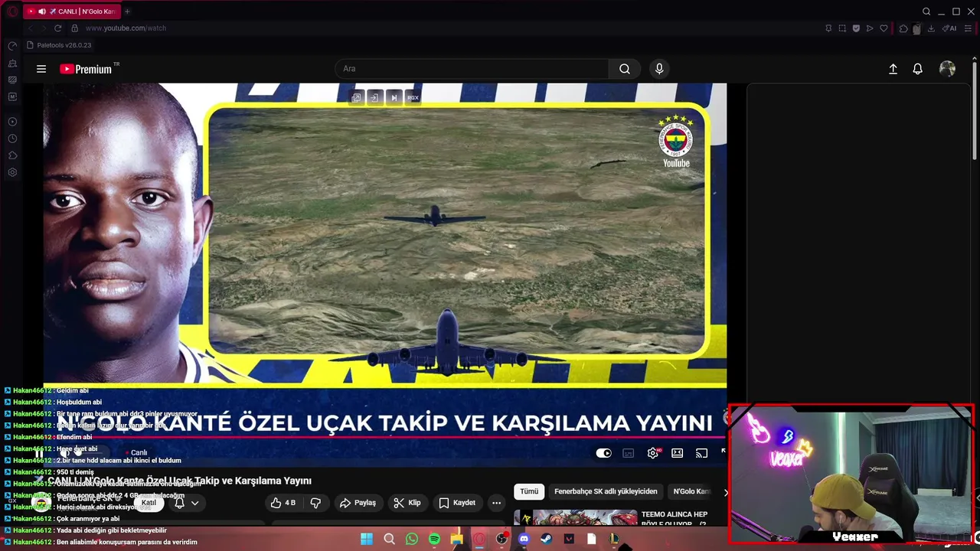980x551 pixels.
Task: Open the Windows Start menu
Action: [x=367, y=539]
